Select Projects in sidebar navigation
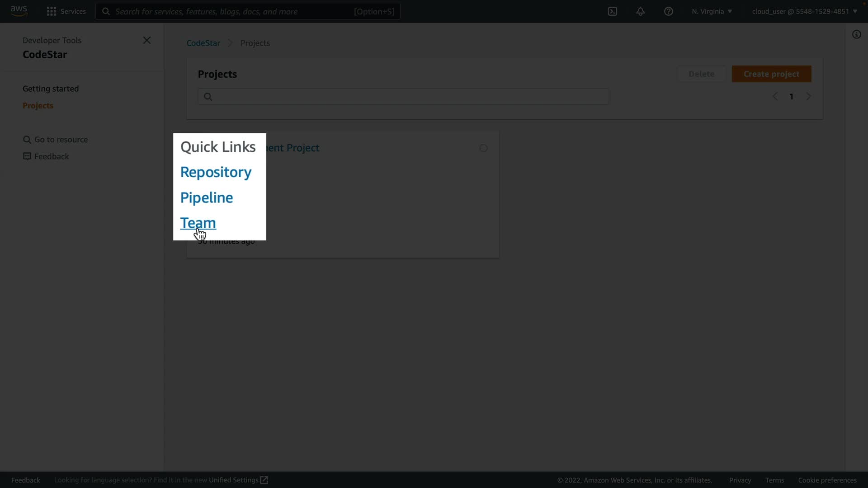This screenshot has width=868, height=488. pos(38,105)
